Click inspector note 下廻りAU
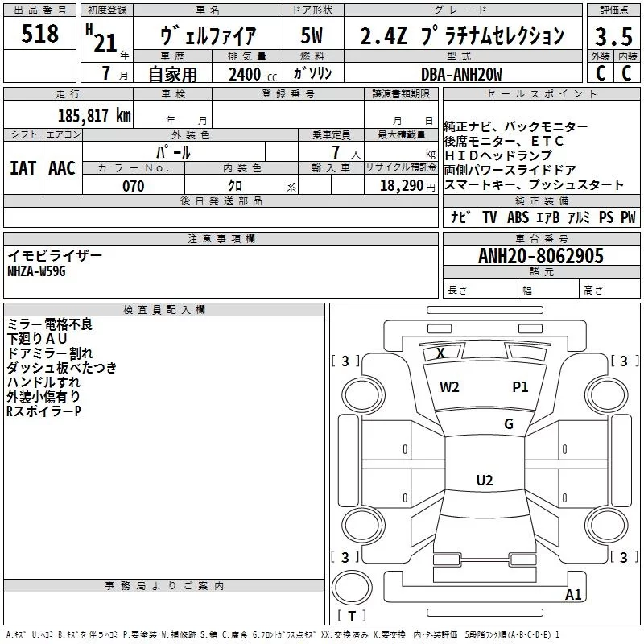 (37, 338)
